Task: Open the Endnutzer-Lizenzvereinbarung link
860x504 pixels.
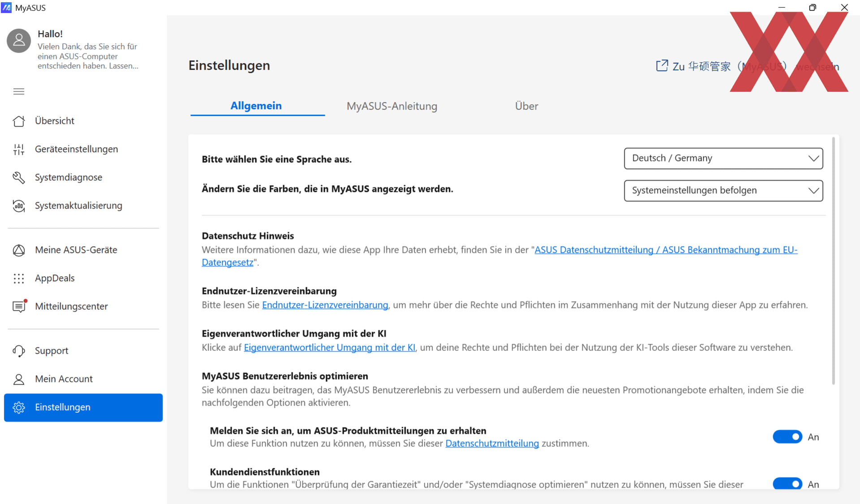Action: 325,305
